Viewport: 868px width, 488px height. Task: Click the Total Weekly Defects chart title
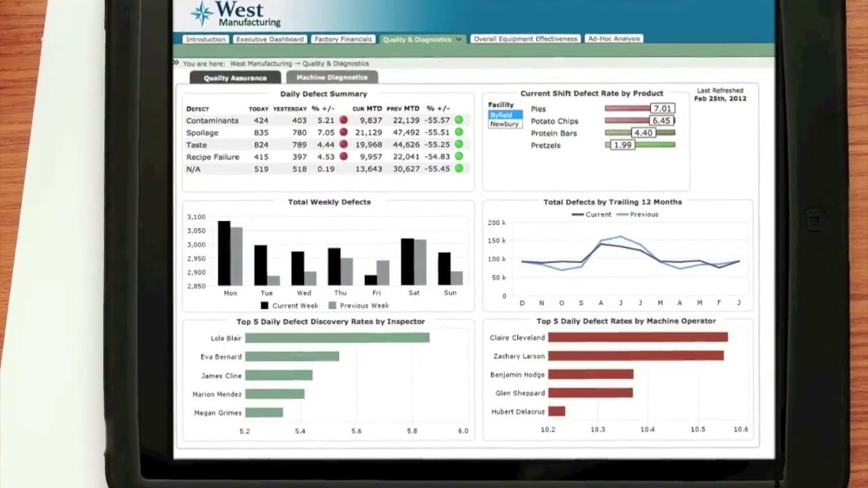coord(330,202)
